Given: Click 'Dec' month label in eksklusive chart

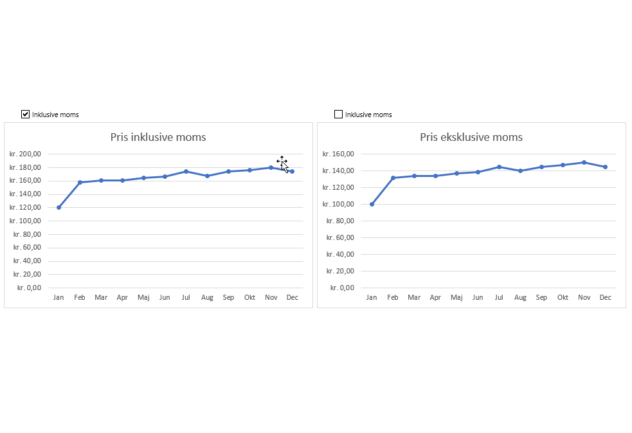Looking at the screenshot, I should 605,297.
